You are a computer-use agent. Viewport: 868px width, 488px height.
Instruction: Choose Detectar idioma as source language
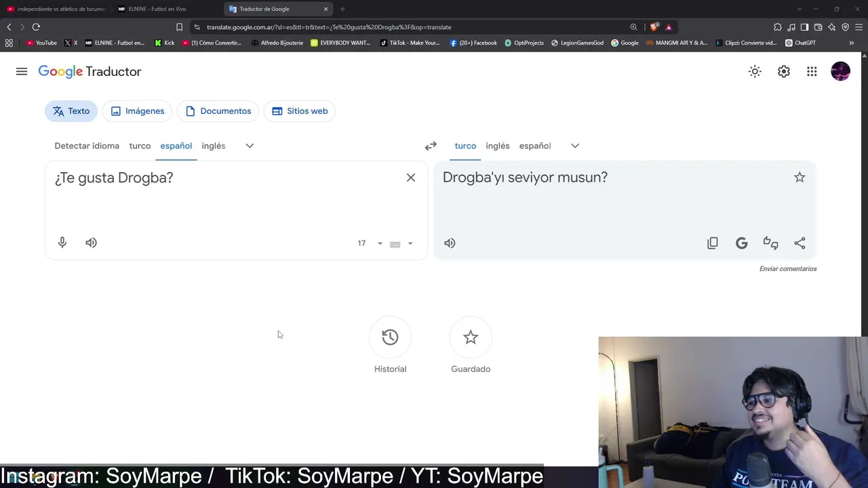[x=87, y=146]
